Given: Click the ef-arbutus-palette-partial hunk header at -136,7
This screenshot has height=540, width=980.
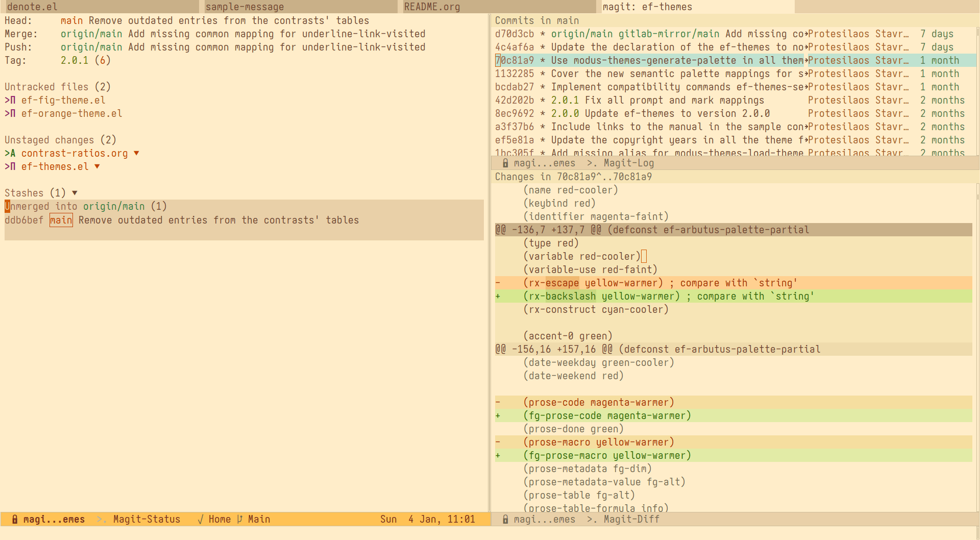Looking at the screenshot, I should tap(652, 230).
